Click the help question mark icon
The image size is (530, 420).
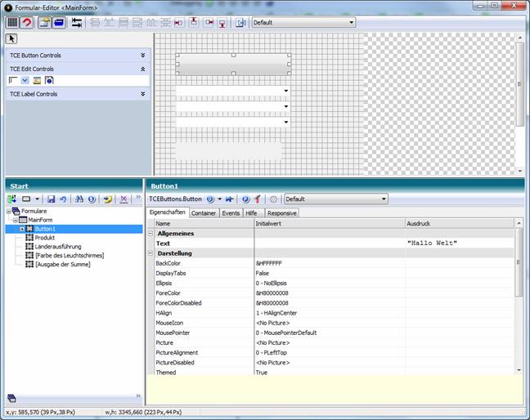click(245, 199)
